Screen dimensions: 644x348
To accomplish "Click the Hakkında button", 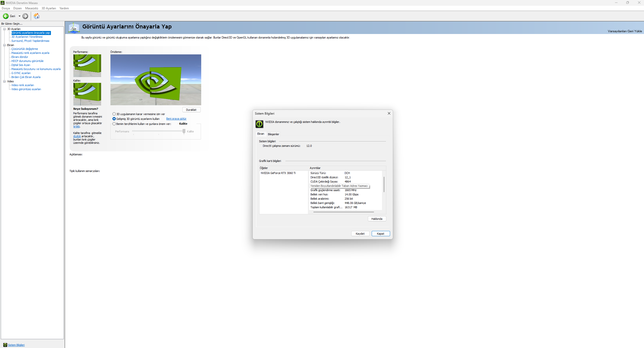I will click(x=377, y=219).
